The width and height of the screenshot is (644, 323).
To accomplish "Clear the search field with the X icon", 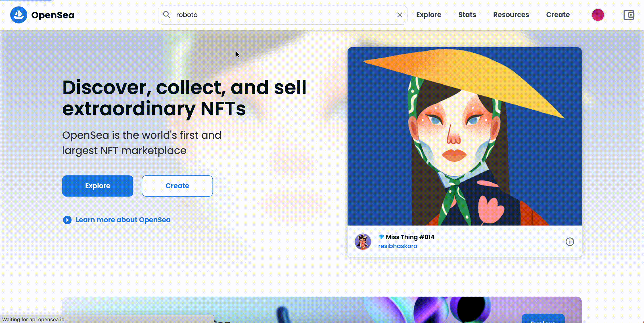I will pos(399,15).
